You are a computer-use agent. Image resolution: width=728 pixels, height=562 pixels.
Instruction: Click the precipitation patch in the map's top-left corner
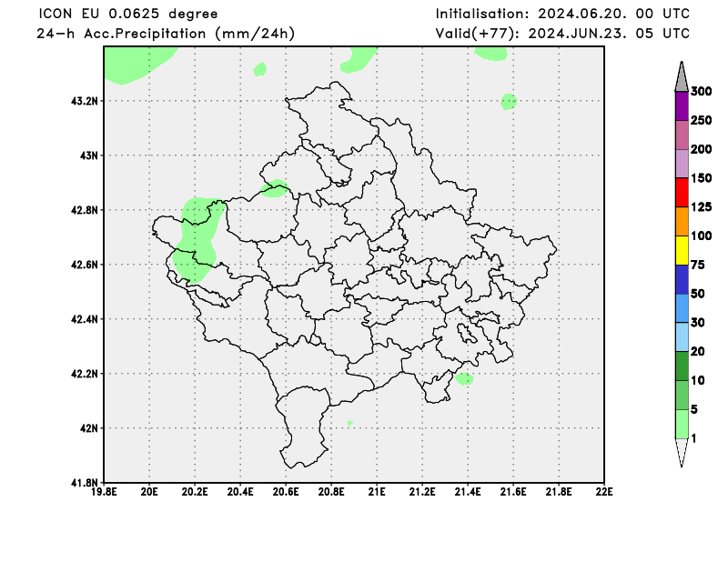coord(135,63)
